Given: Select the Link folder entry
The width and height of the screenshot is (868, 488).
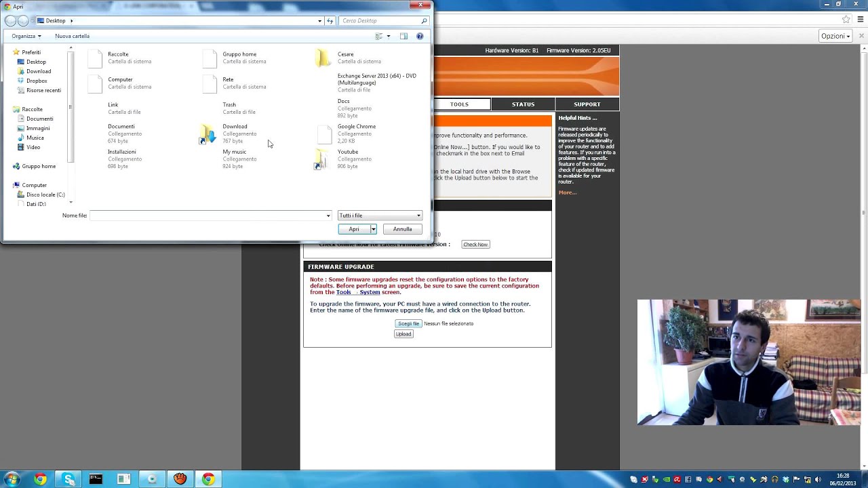Looking at the screenshot, I should click(x=125, y=108).
